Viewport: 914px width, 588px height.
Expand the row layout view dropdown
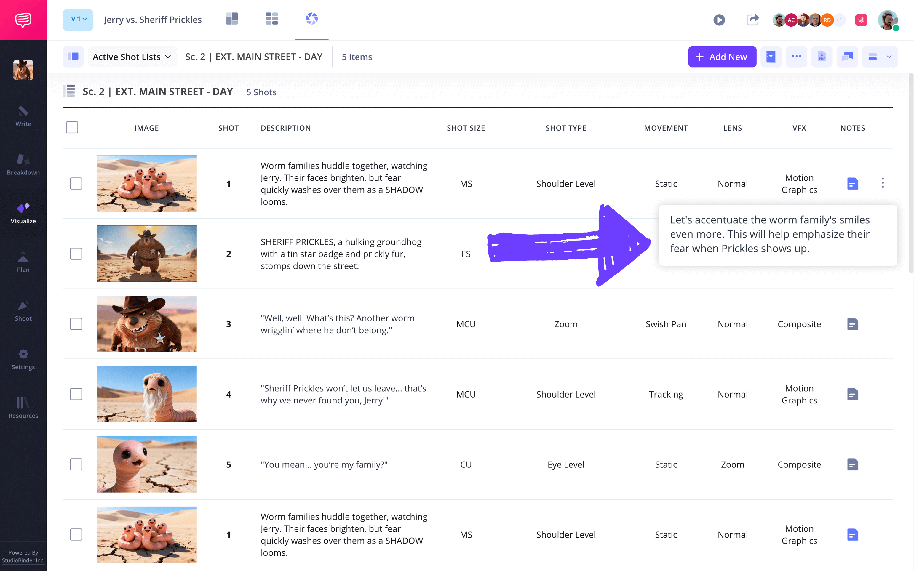tap(889, 57)
